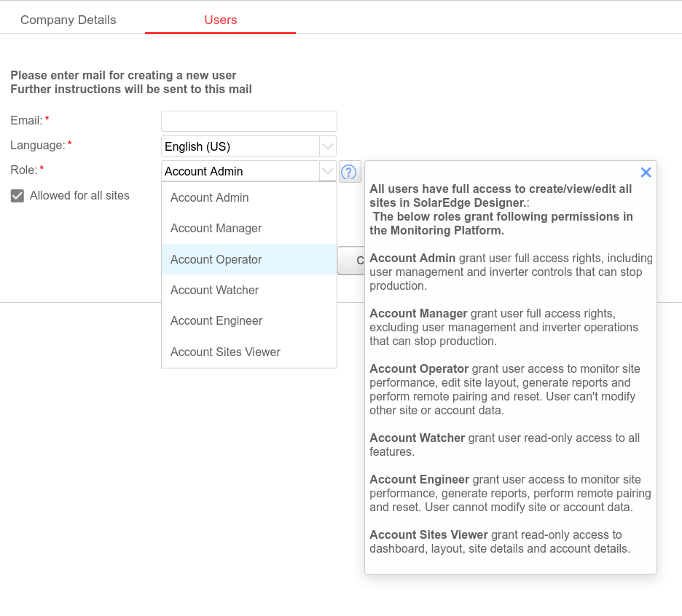Click the Role field showing Account Admin

tap(240, 172)
